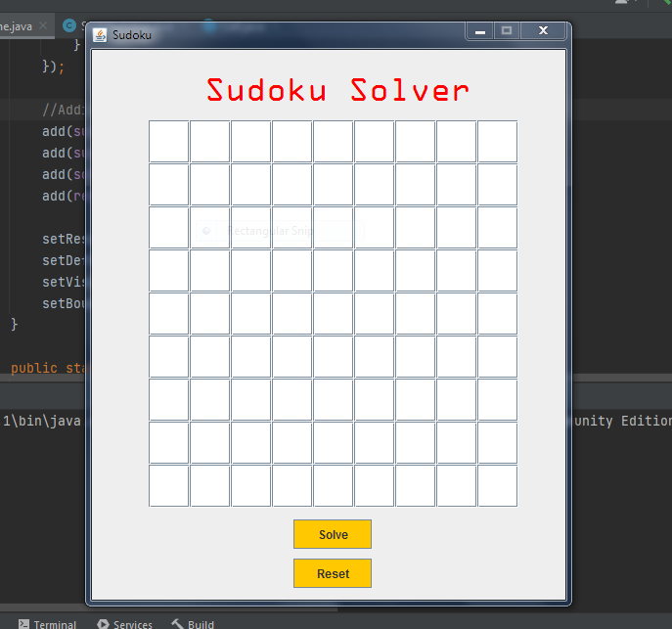672x629 pixels.
Task: Click the yellow Reset button
Action: coord(333,573)
